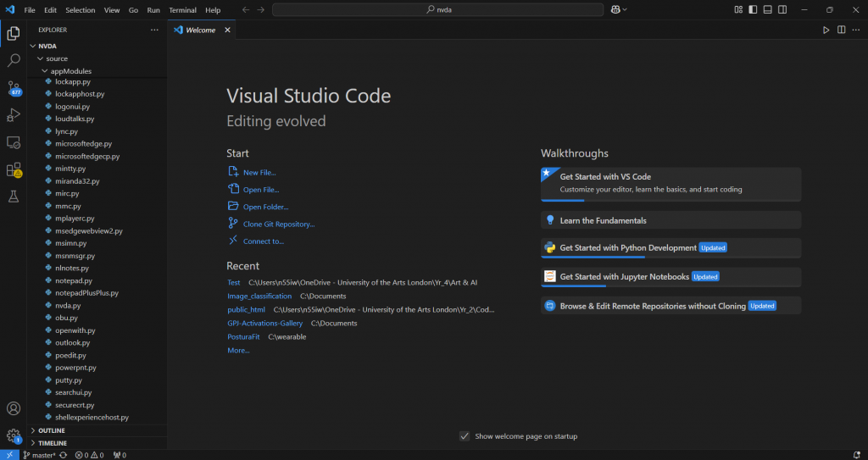868x460 pixels.
Task: Open Get Started with Jupyter Notebooks walkthrough
Action: [670, 277]
